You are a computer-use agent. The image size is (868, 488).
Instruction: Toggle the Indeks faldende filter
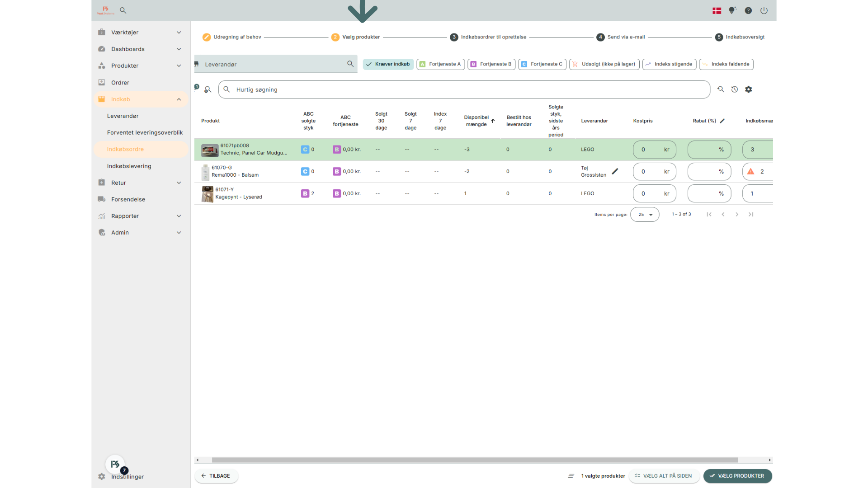pos(726,64)
